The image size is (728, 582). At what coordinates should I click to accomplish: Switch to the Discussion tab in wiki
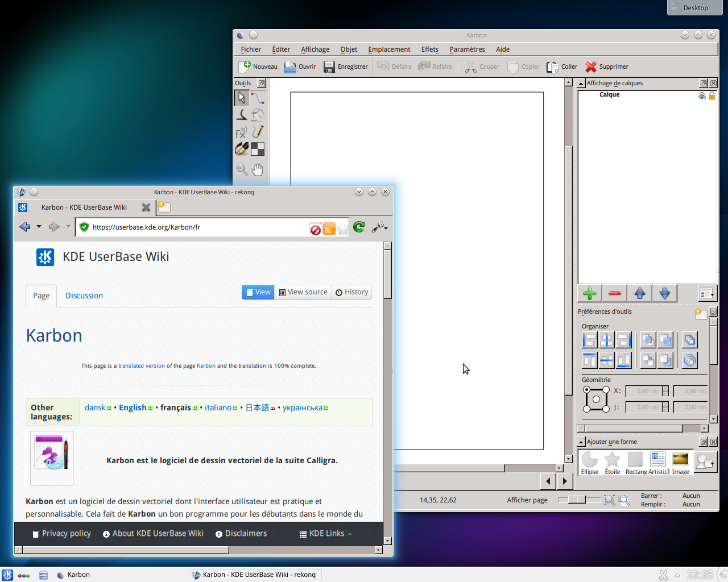[84, 296]
